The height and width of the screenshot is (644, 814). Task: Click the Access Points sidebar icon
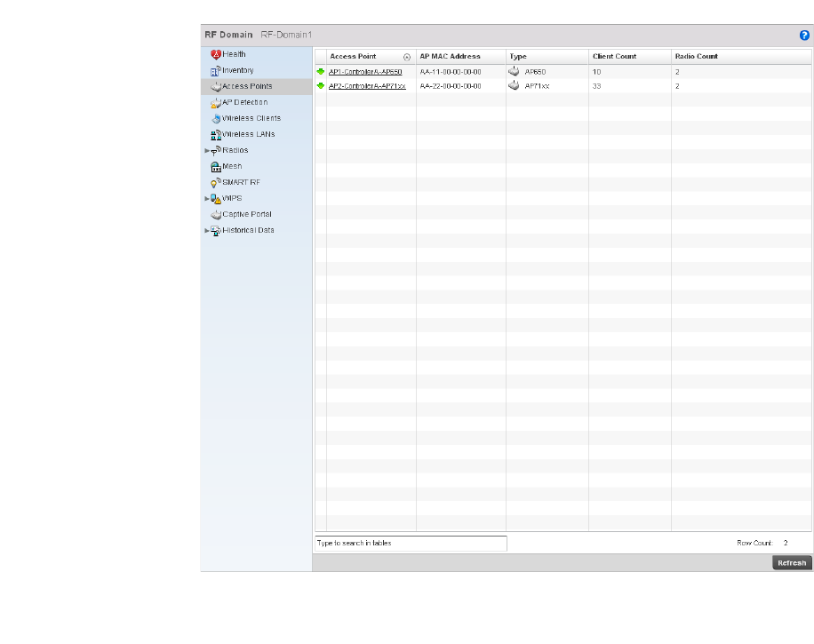[216, 87]
